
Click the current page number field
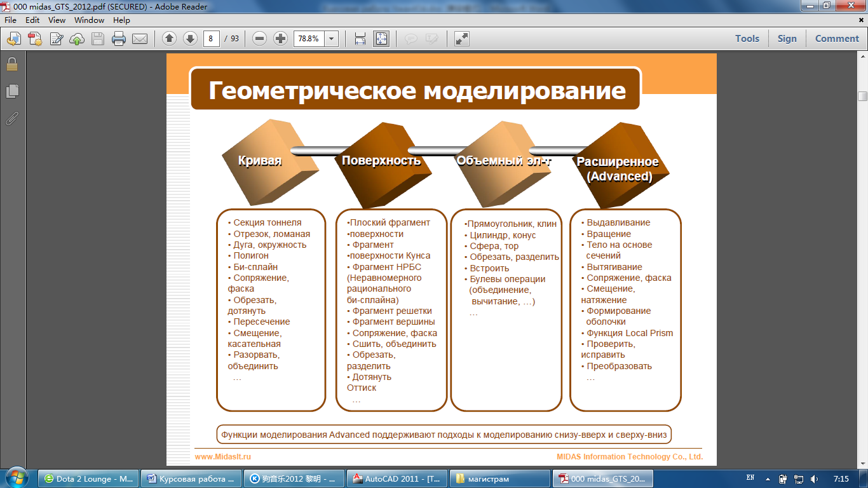[210, 39]
